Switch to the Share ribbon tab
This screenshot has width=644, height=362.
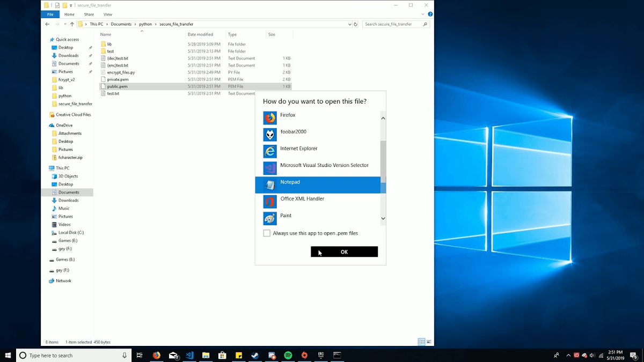(89, 14)
